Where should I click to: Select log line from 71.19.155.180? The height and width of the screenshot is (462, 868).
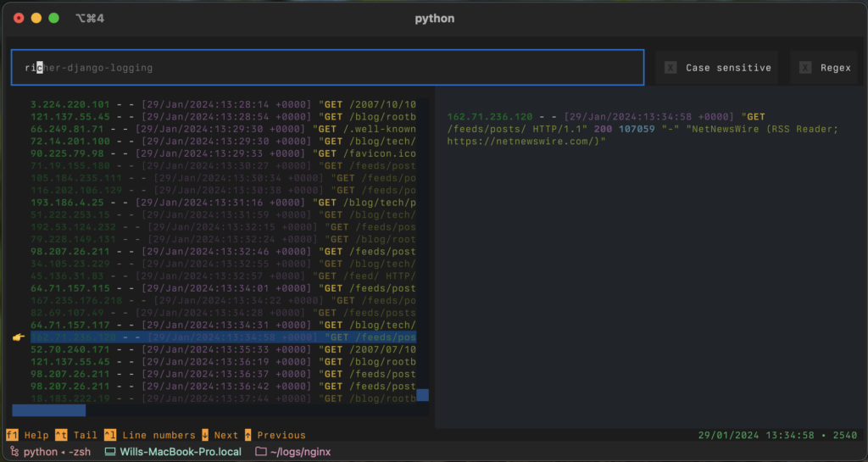tap(223, 165)
